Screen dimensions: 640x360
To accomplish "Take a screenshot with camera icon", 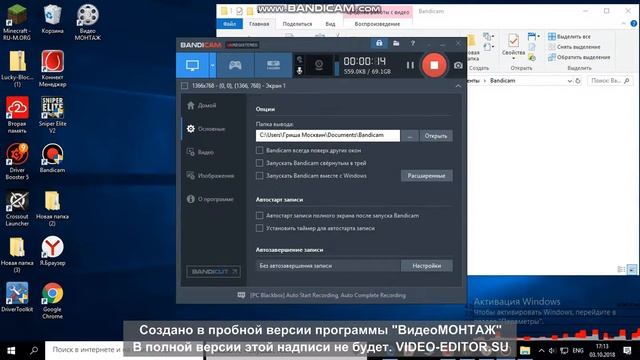I will (458, 65).
